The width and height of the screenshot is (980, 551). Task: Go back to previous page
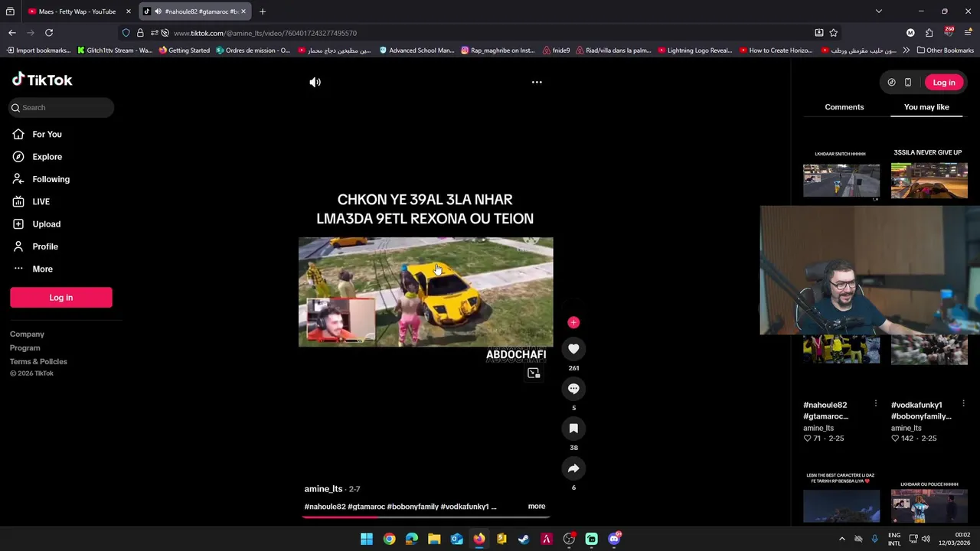coord(12,33)
